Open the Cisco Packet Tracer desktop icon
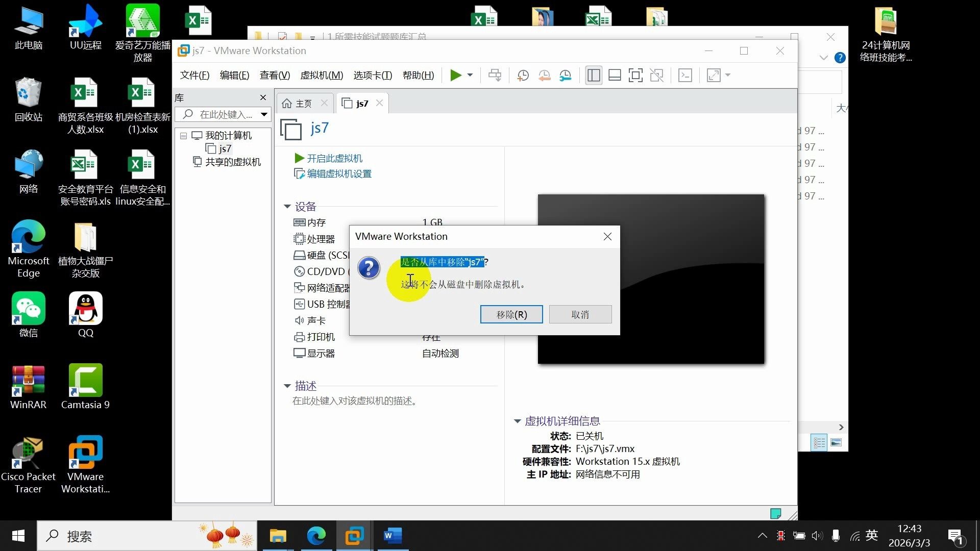Viewport: 980px width, 551px height. [28, 465]
